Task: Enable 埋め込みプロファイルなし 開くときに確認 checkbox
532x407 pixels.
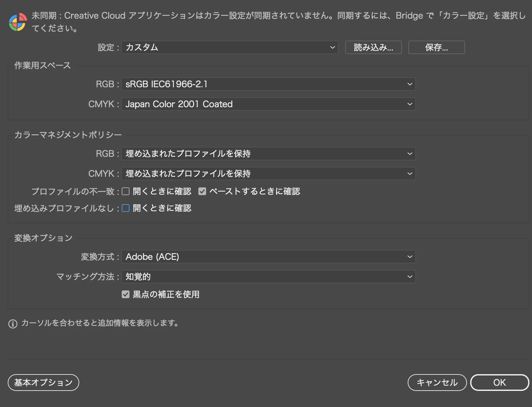Action: (x=126, y=208)
